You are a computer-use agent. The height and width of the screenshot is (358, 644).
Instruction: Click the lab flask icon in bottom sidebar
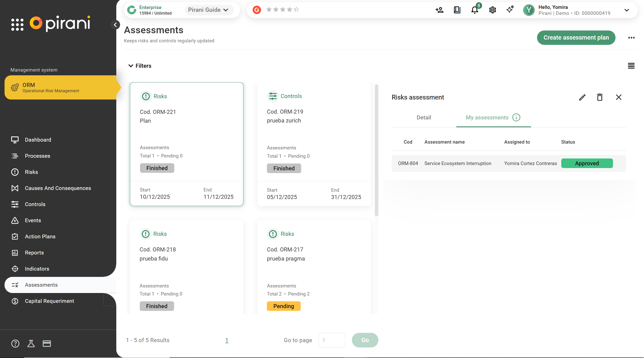31,344
